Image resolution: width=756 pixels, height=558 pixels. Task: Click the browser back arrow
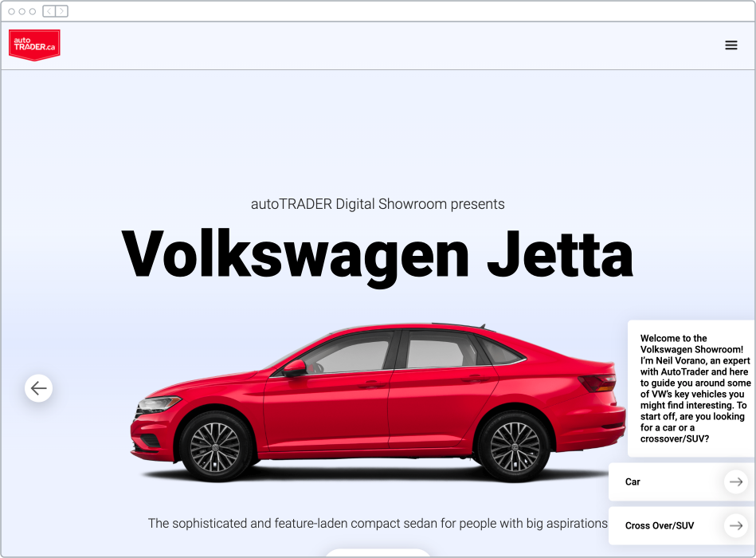tap(49, 11)
